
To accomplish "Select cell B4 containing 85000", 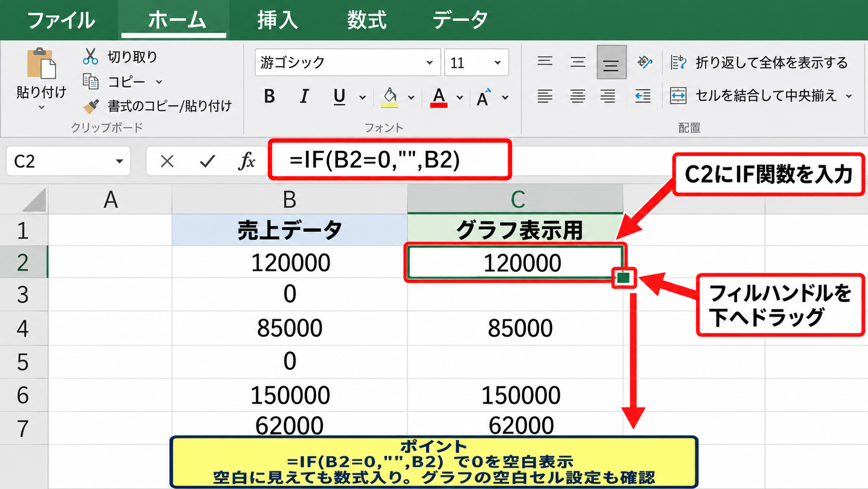I will (x=290, y=328).
